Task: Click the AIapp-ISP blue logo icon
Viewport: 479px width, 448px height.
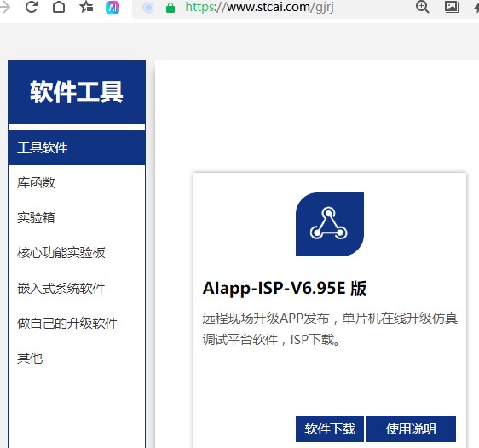Action: 330,224
